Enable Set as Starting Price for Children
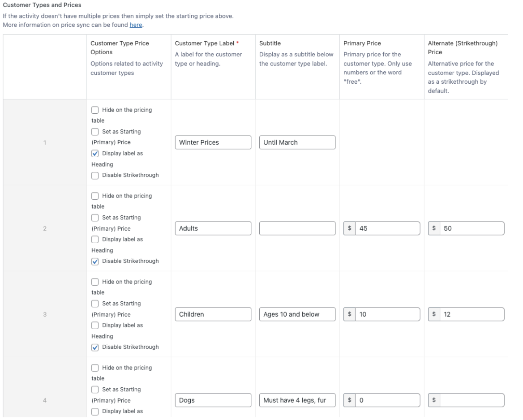The height and width of the screenshot is (420, 523). (x=95, y=304)
